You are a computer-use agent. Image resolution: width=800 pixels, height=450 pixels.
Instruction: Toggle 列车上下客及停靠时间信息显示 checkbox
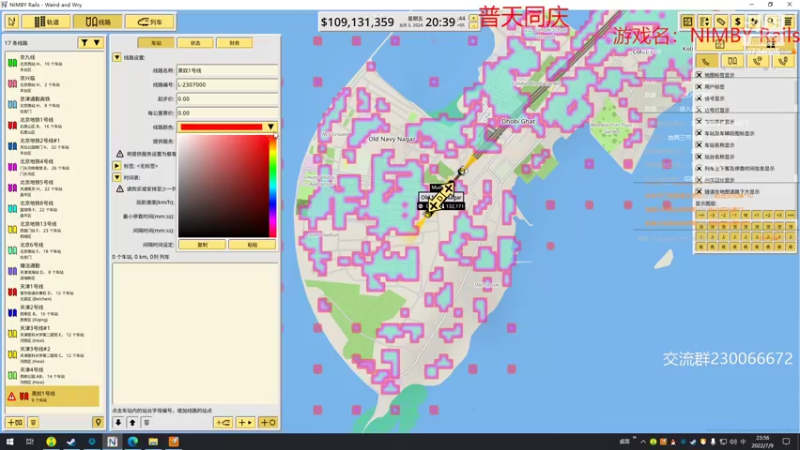pyautogui.click(x=699, y=168)
